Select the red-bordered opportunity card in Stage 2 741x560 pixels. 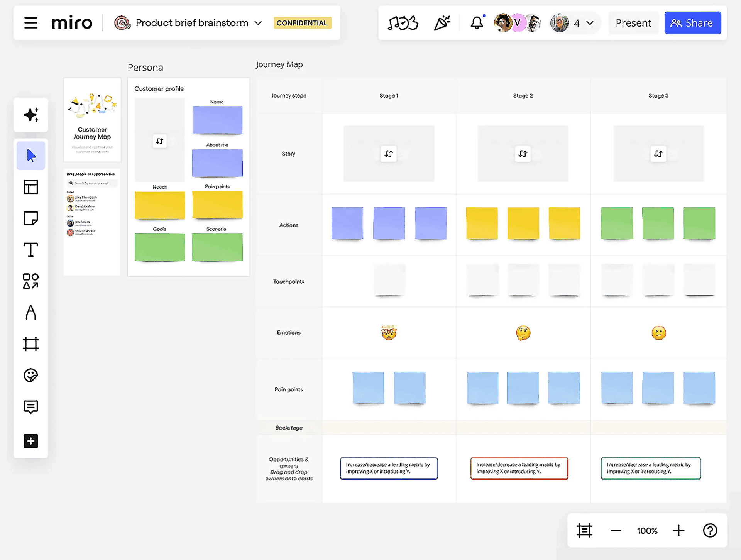[x=519, y=468]
